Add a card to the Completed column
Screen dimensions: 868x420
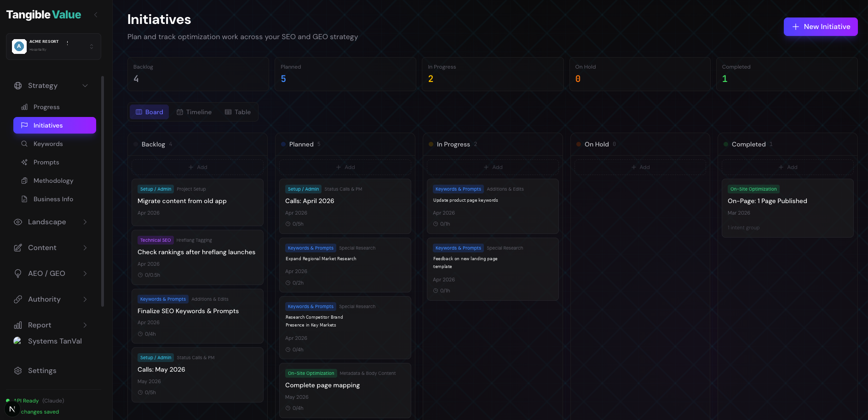[788, 167]
